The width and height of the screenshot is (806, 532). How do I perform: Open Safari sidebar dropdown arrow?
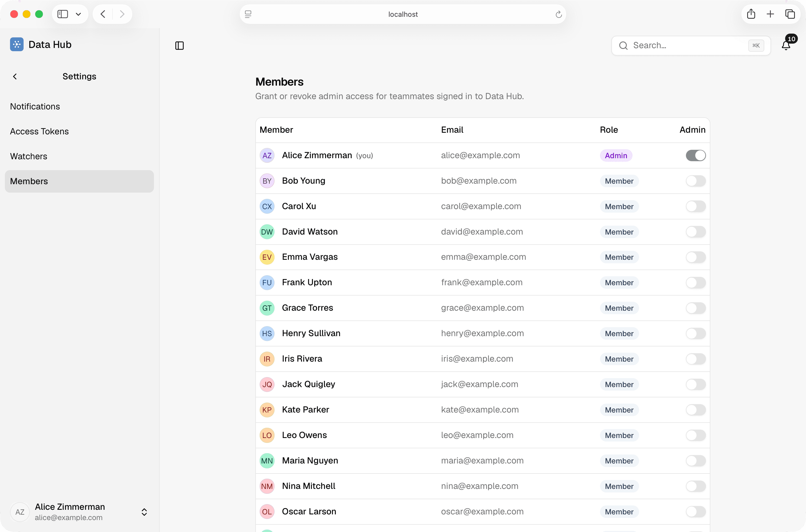click(78, 14)
